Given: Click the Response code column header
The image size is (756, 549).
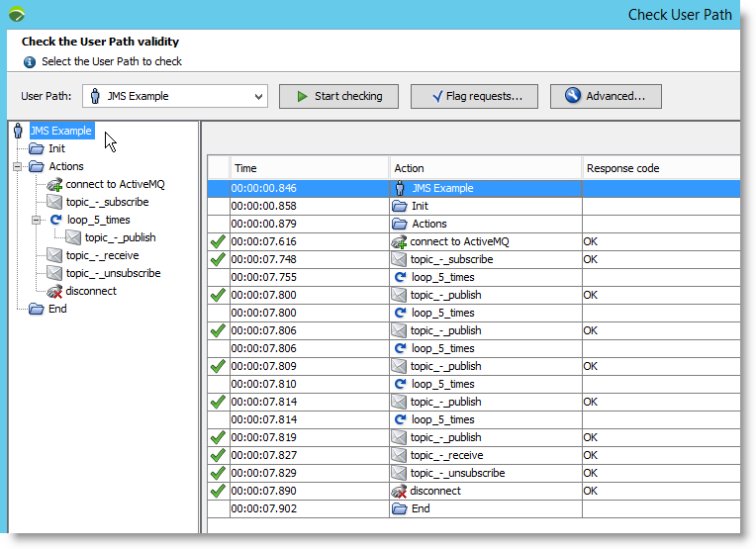Looking at the screenshot, I should [660, 168].
